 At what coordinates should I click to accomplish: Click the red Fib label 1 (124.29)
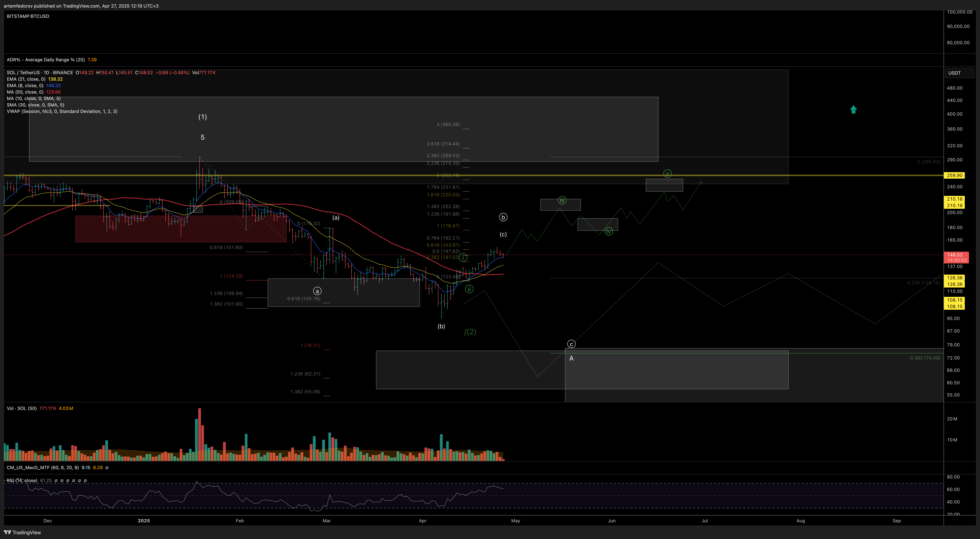[231, 276]
